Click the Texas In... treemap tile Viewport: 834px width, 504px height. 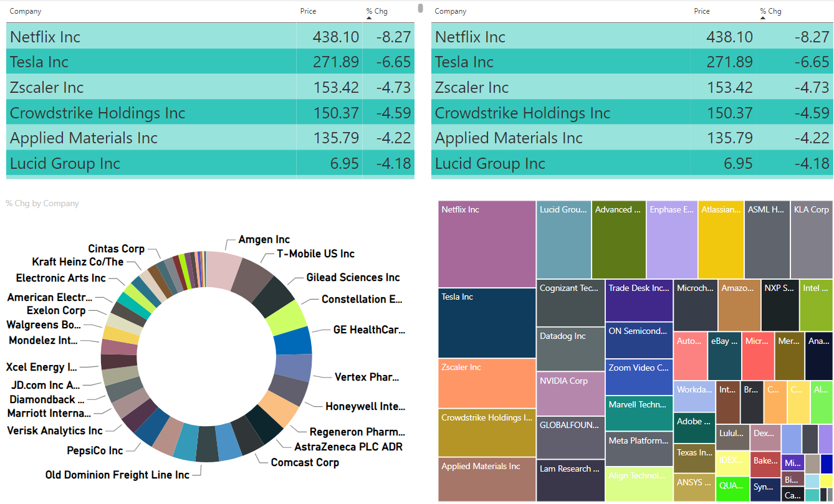click(694, 459)
